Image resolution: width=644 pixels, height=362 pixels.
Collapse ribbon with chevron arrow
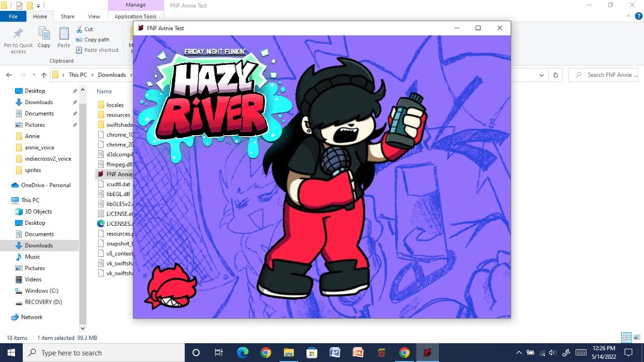click(628, 16)
